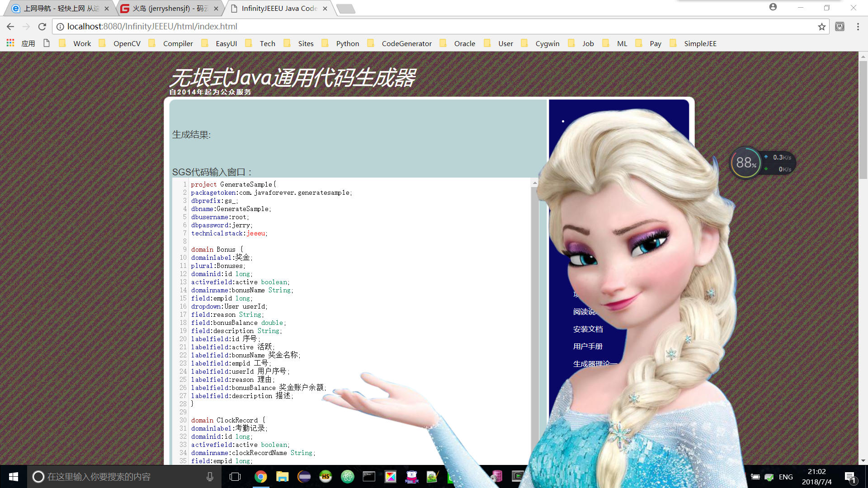Open the Atom editor from the taskbar
This screenshot has width=868, height=488.
pos(348,477)
